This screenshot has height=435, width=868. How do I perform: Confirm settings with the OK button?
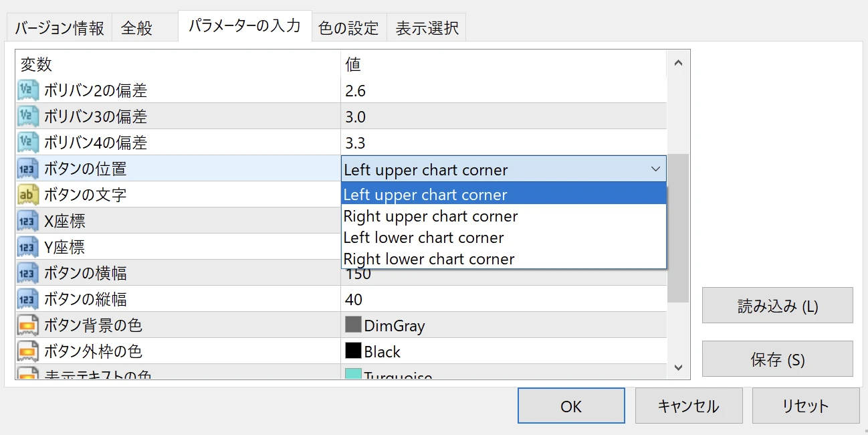(570, 406)
